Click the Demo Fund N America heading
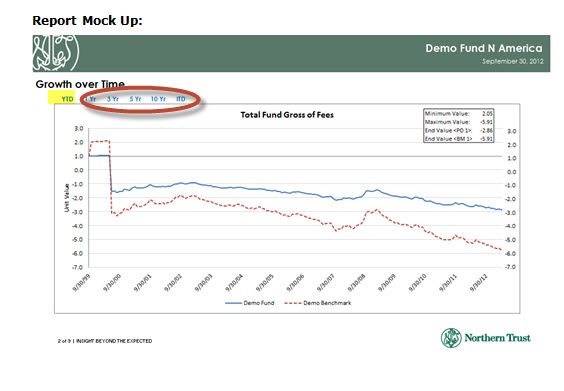 point(484,48)
